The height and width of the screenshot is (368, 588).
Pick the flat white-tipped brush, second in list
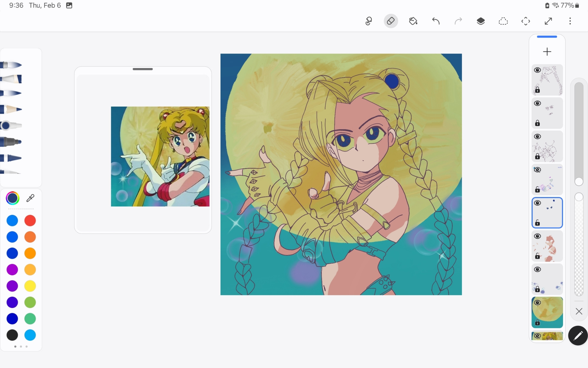[x=11, y=79]
